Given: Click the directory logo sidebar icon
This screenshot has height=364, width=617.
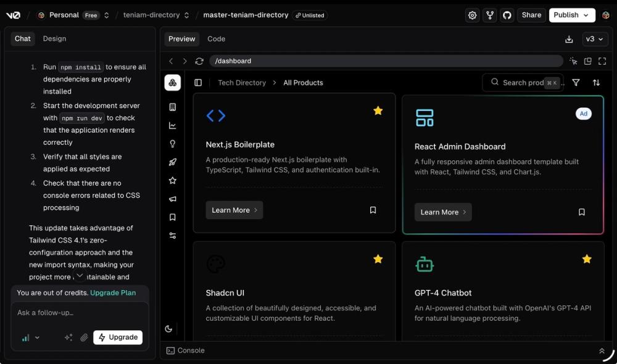Looking at the screenshot, I should pos(172,83).
